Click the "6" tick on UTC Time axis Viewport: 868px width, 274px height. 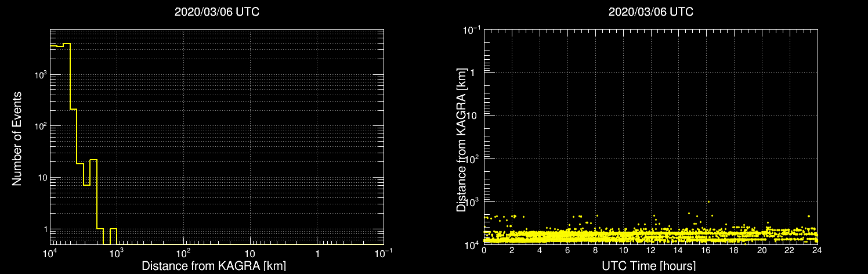567,251
